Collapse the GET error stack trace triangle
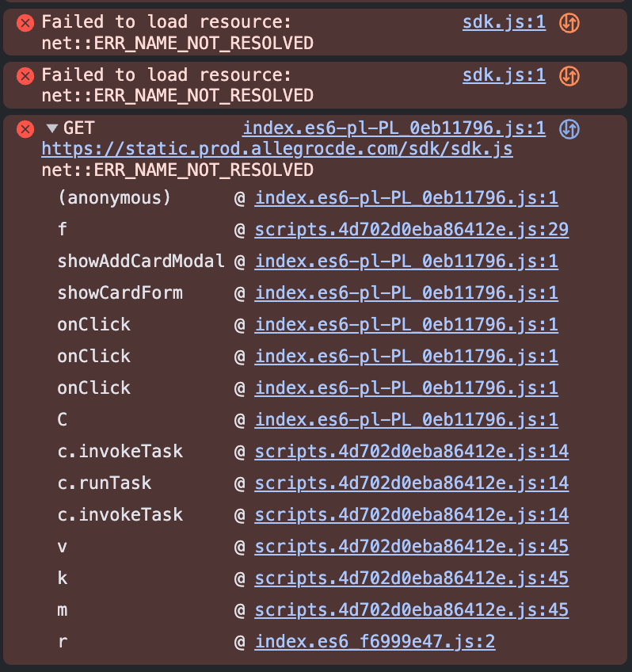 click(52, 128)
